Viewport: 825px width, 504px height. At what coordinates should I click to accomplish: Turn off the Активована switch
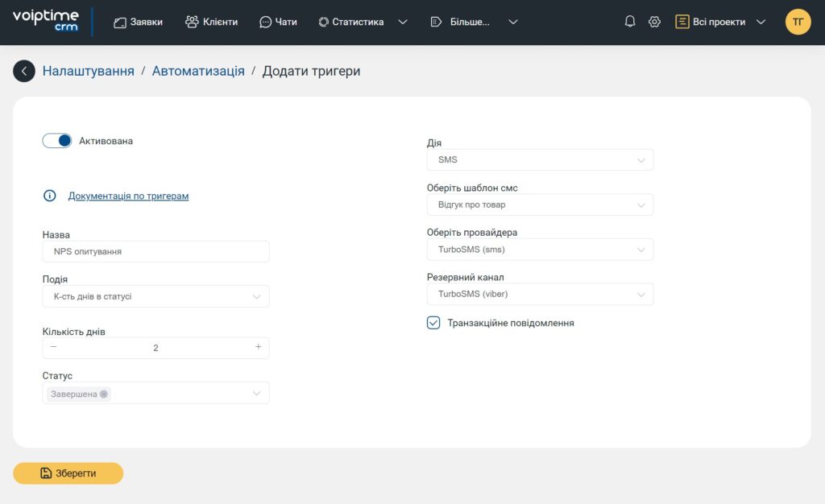point(57,140)
